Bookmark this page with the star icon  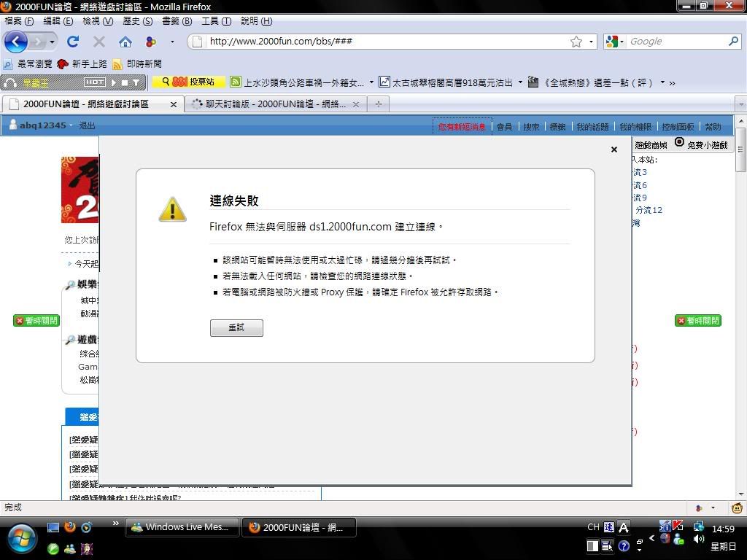[x=576, y=42]
